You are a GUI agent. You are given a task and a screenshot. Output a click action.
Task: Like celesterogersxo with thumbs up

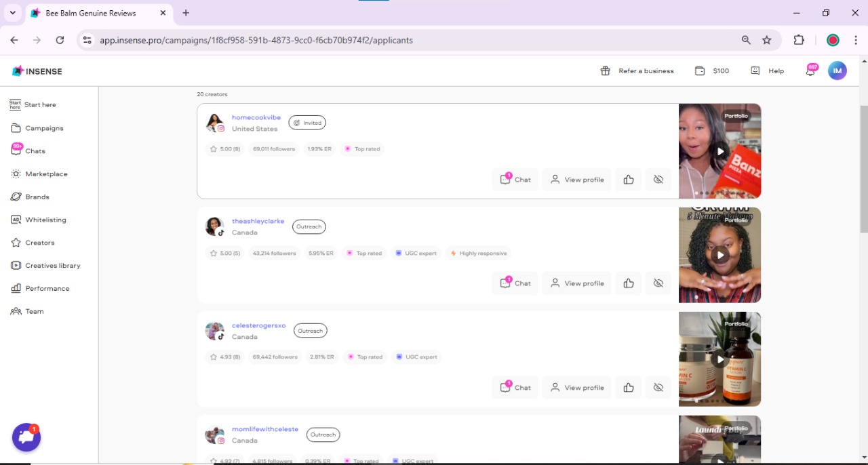[x=629, y=388]
